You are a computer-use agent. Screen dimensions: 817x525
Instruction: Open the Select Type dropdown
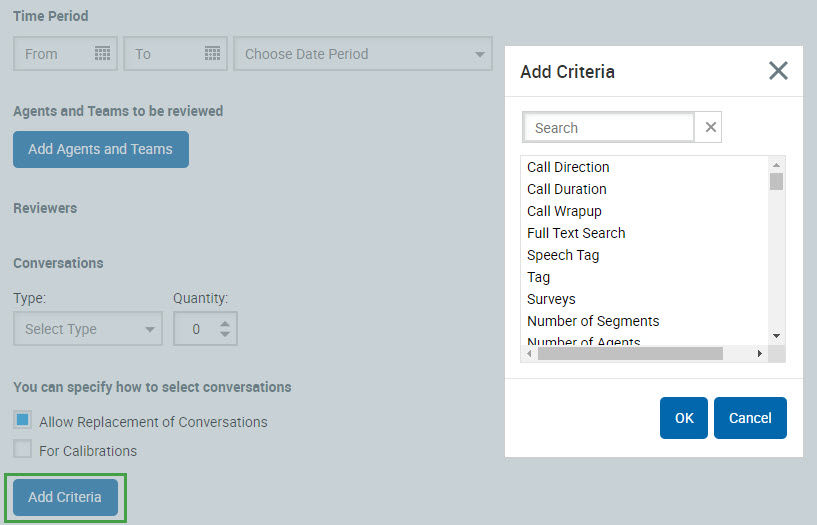pos(88,329)
